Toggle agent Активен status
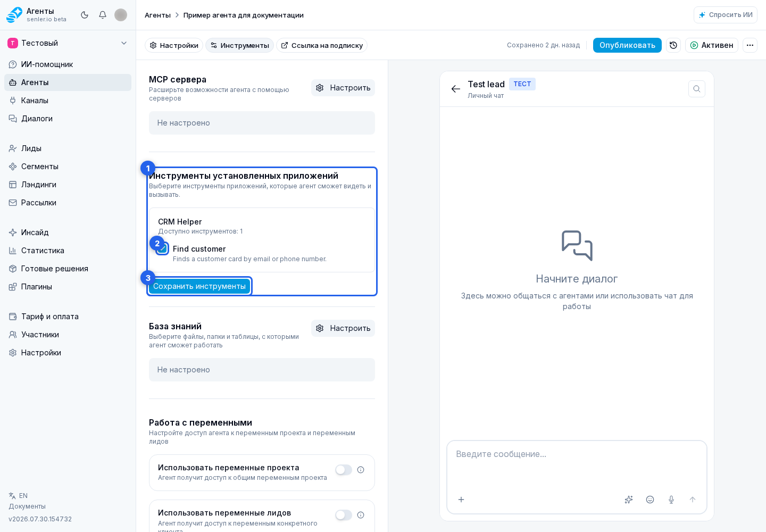The height and width of the screenshot is (532, 766). coord(712,45)
